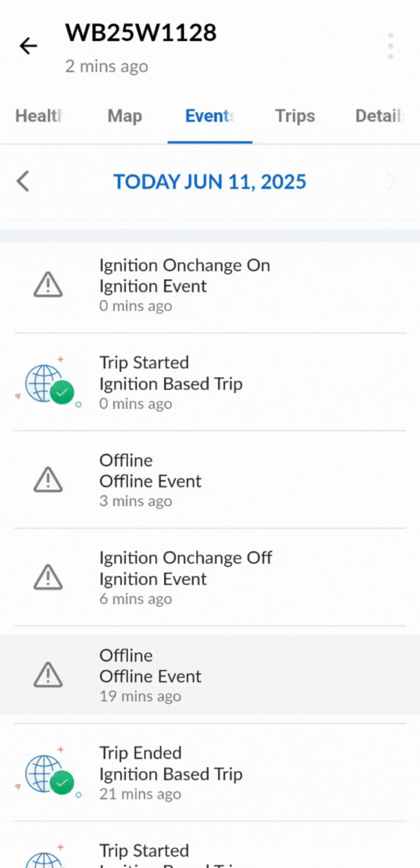
Task: Switch to the Map tab
Action: point(124,116)
